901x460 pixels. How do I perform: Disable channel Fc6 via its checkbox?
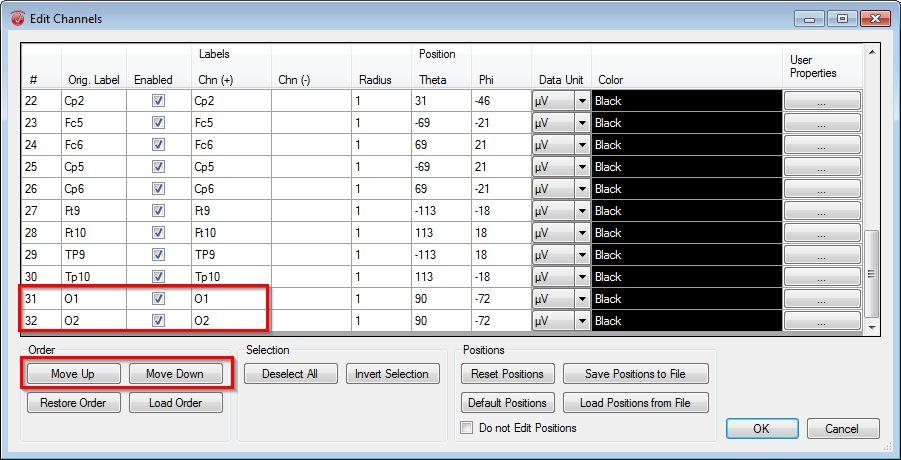coord(159,145)
